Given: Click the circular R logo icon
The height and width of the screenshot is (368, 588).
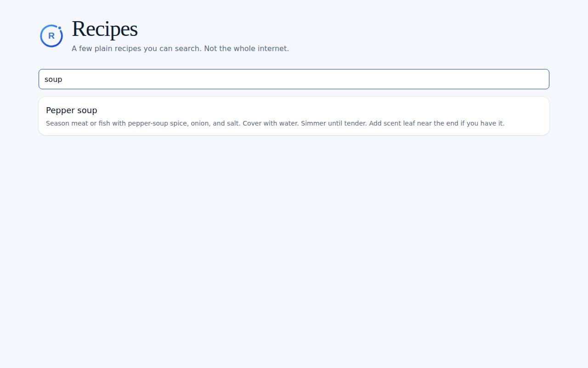Looking at the screenshot, I should pos(51,36).
